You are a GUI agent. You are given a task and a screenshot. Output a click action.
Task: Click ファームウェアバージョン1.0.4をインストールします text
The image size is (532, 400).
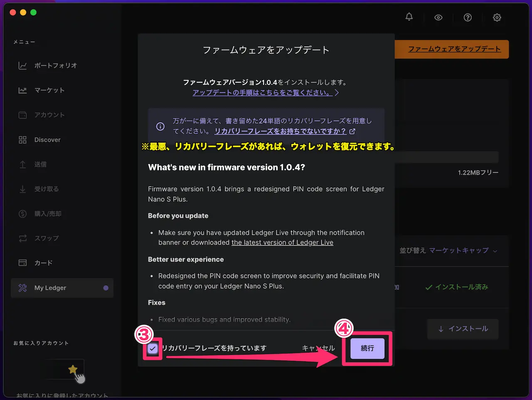coord(265,82)
